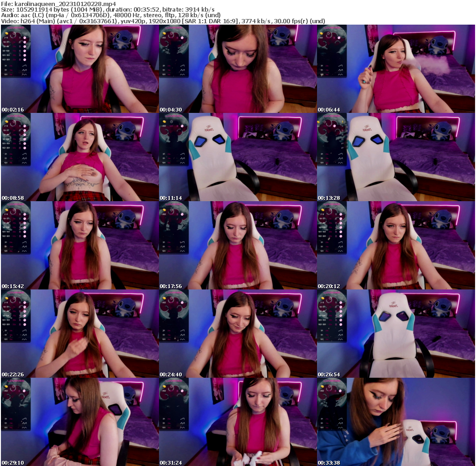Open the thumbnail timestamped 00:02:16
The image size is (476, 466).
point(79,69)
